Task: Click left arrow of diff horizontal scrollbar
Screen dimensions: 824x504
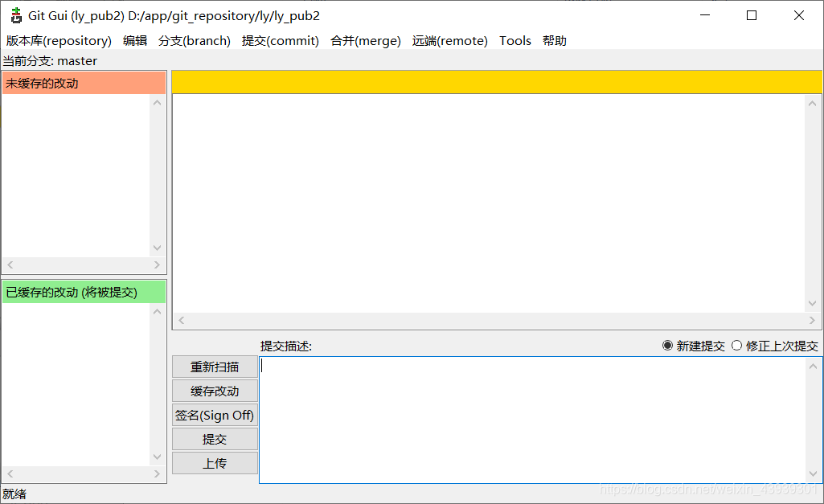Action: (x=180, y=320)
